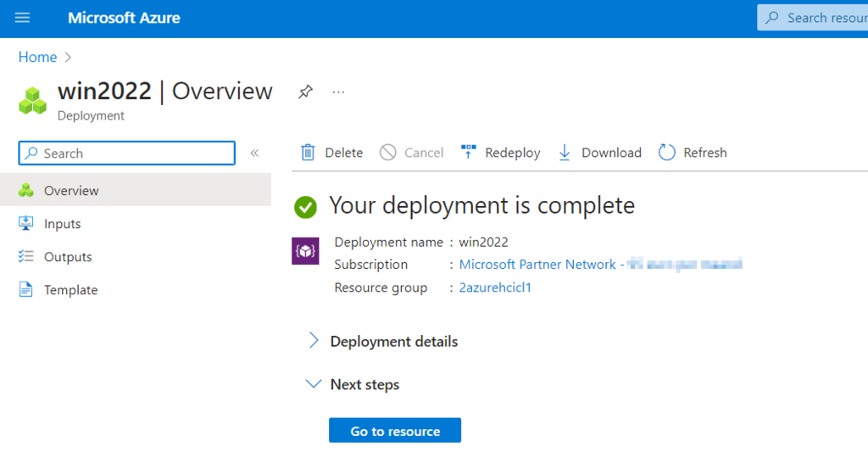This screenshot has height=469, width=868.
Task: Click the Refresh toolbar label
Action: [704, 153]
